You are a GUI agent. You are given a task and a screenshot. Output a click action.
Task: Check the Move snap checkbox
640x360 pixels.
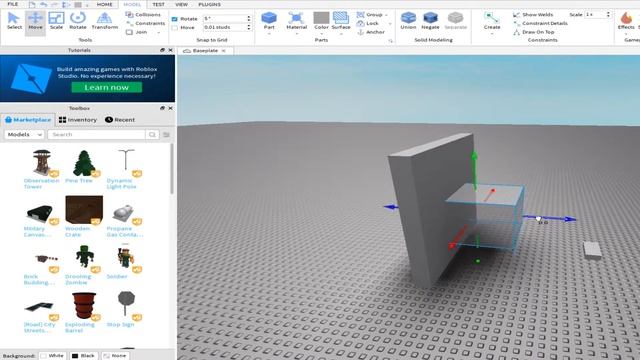coord(175,27)
